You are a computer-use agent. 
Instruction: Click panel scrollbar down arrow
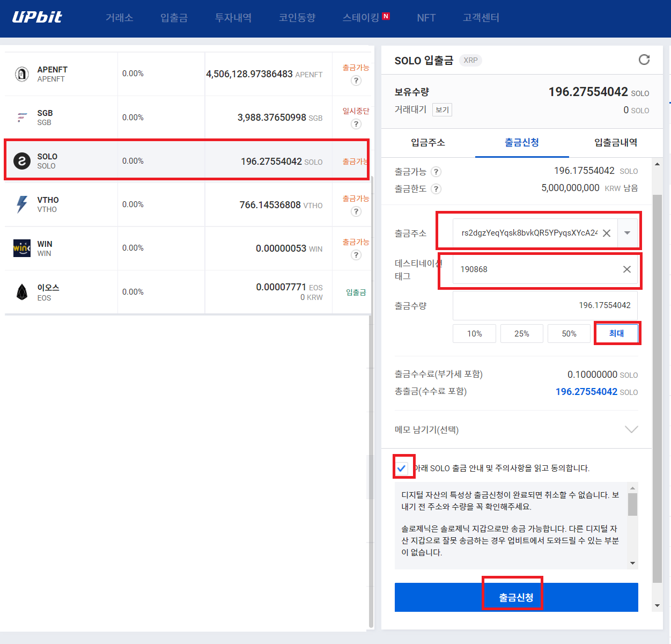coord(658,606)
